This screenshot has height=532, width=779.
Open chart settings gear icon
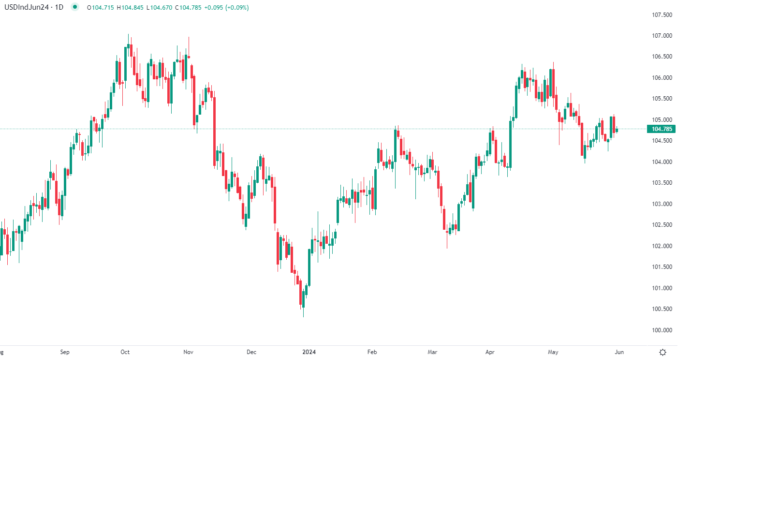pos(662,352)
